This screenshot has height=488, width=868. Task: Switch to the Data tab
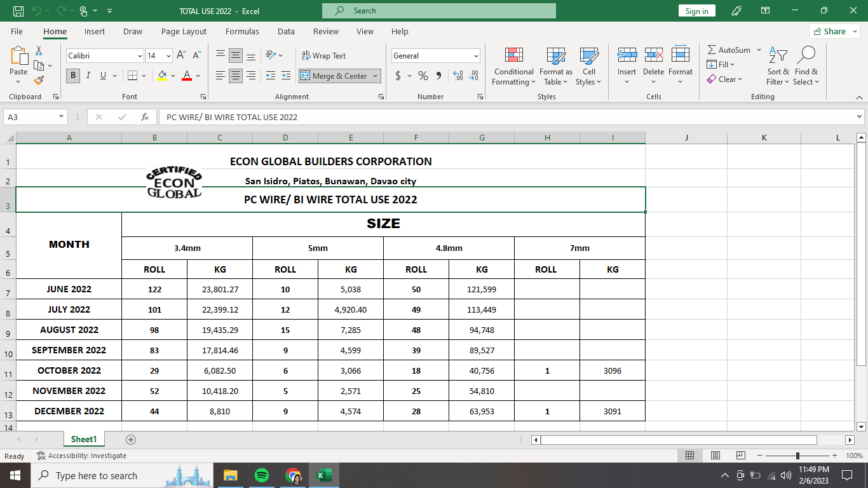(x=286, y=32)
